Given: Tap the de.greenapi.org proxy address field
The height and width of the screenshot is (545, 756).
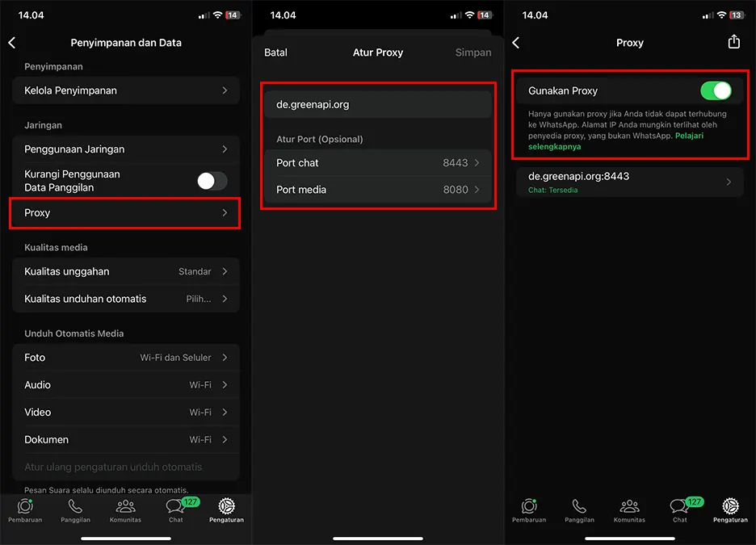Looking at the screenshot, I should click(378, 105).
